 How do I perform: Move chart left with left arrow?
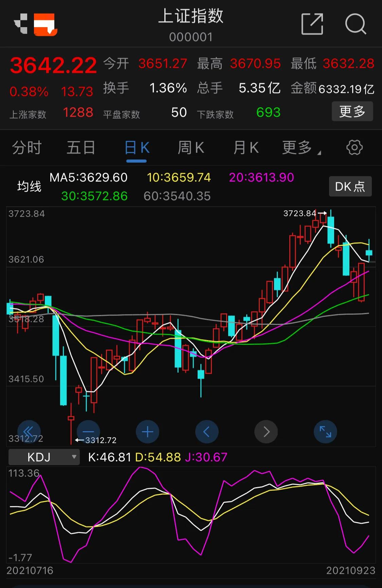(207, 432)
